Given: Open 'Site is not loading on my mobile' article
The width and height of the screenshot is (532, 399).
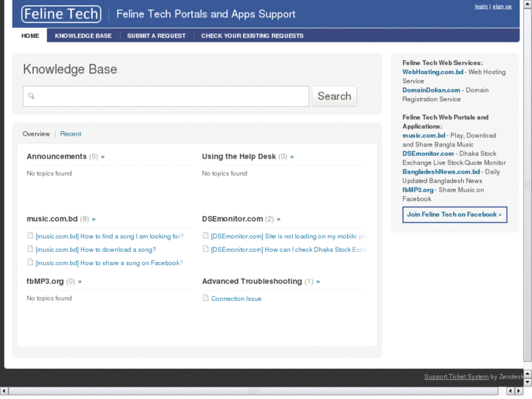Looking at the screenshot, I should 288,236.
